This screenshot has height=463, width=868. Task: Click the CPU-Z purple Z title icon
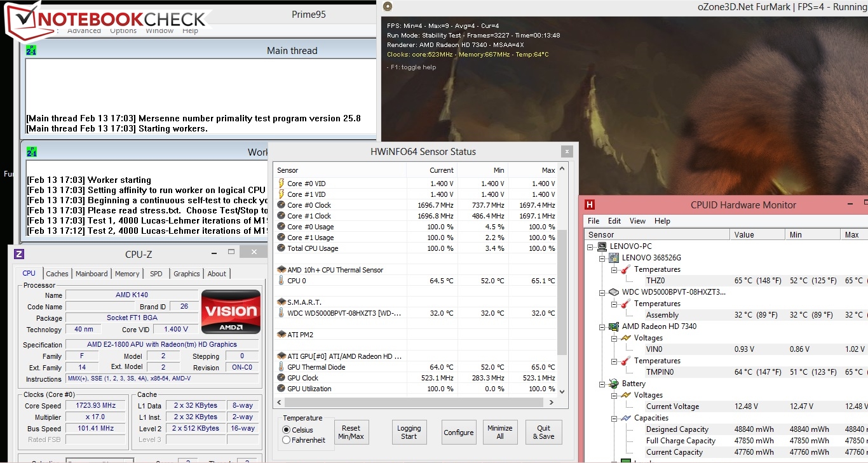coord(19,254)
